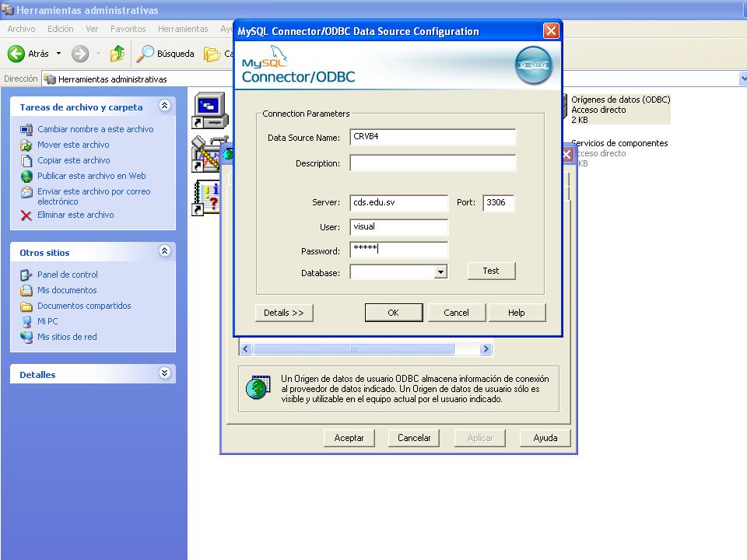Click Ayuda in ODBC administrator window
This screenshot has height=560, width=747.
(545, 438)
